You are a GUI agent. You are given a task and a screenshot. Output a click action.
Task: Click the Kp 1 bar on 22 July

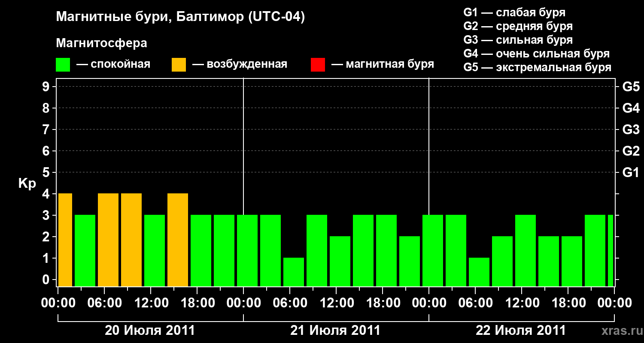[479, 272]
